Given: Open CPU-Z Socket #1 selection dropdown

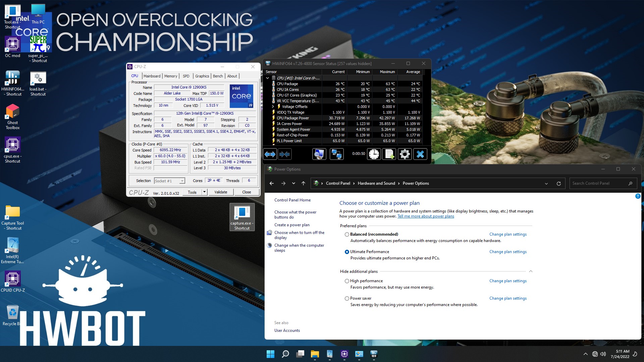Looking at the screenshot, I should (x=182, y=181).
